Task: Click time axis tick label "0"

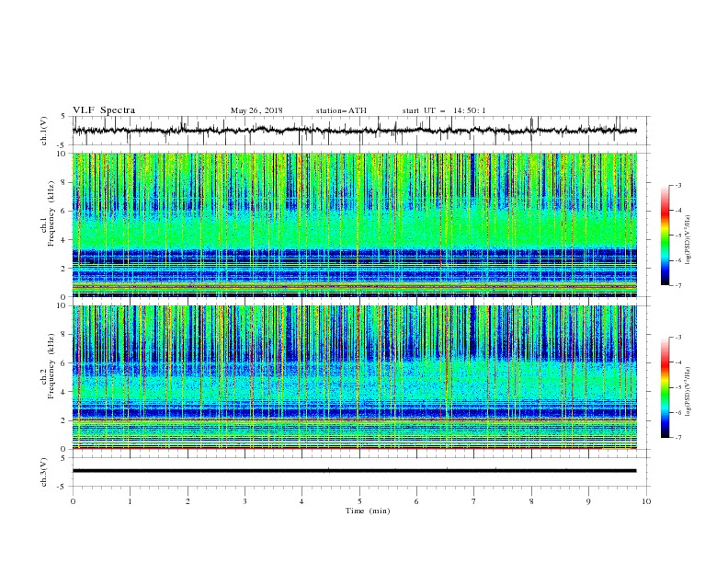Action: pos(73,501)
